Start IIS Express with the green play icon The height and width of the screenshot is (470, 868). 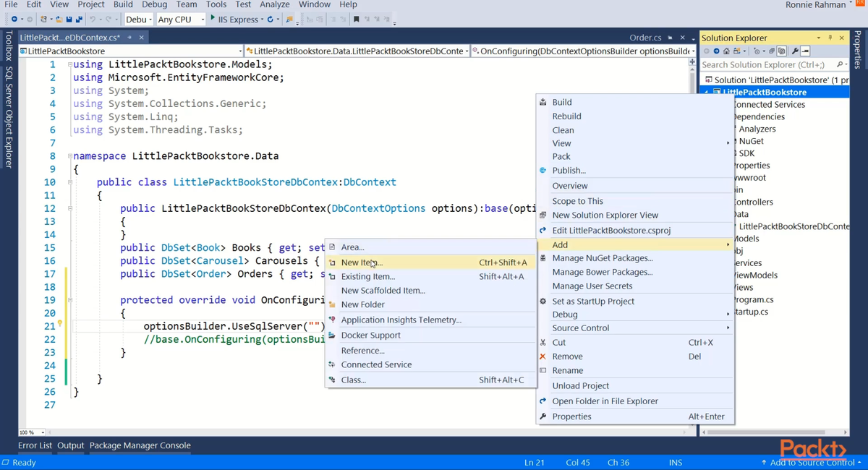tap(213, 19)
